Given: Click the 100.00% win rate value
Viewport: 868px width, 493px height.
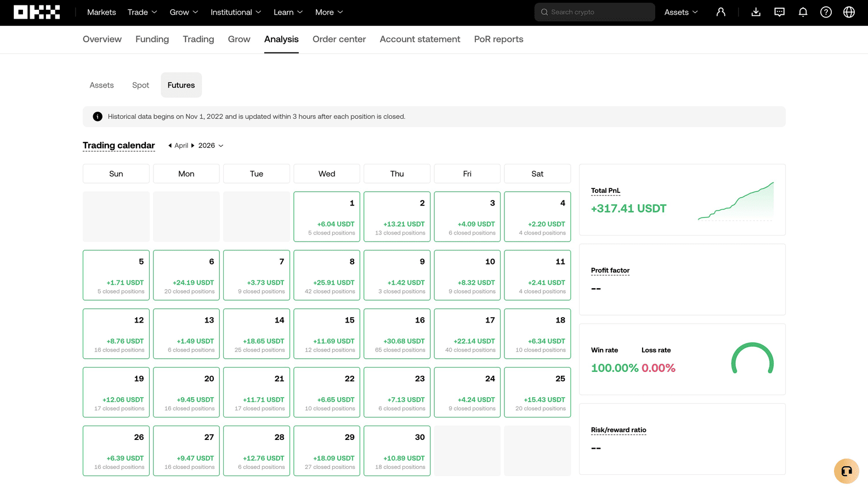Looking at the screenshot, I should [615, 368].
